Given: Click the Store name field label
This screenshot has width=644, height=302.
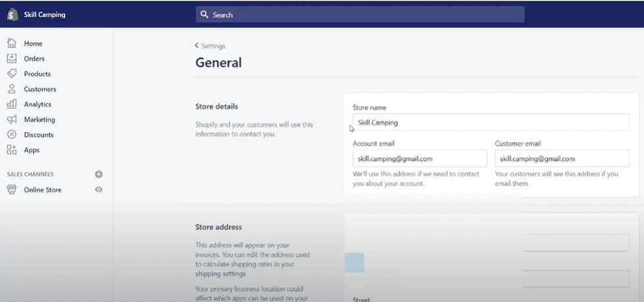Looking at the screenshot, I should coord(369,107).
